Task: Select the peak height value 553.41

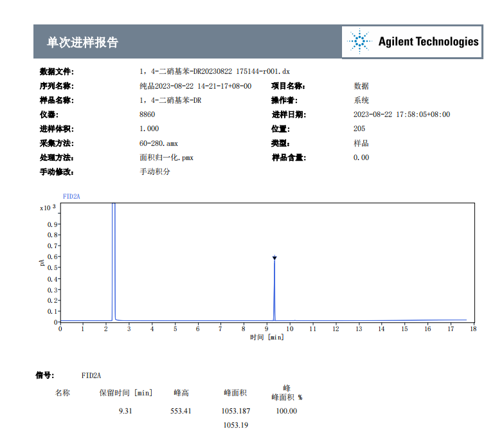Action: click(x=181, y=411)
